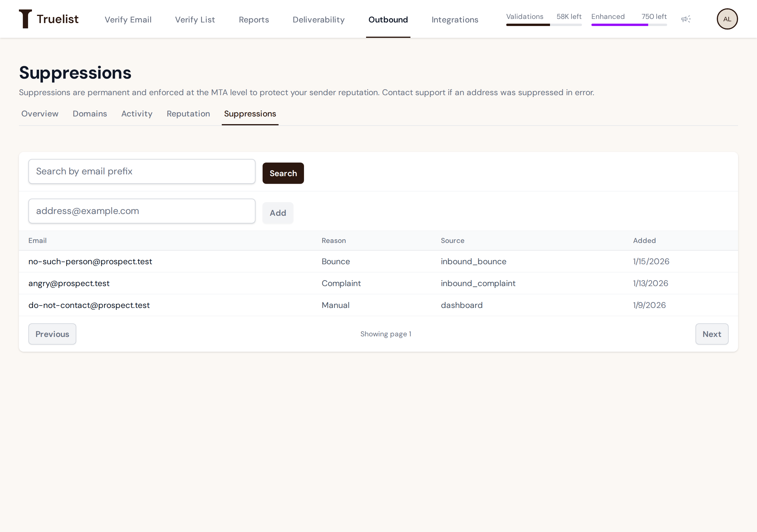Open Deliverability section

pos(318,20)
